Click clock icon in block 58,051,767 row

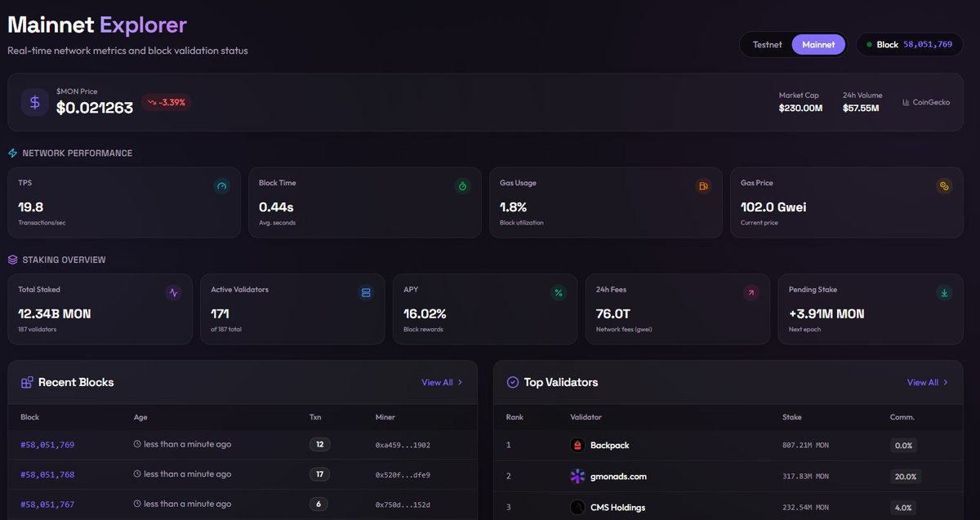click(x=137, y=504)
